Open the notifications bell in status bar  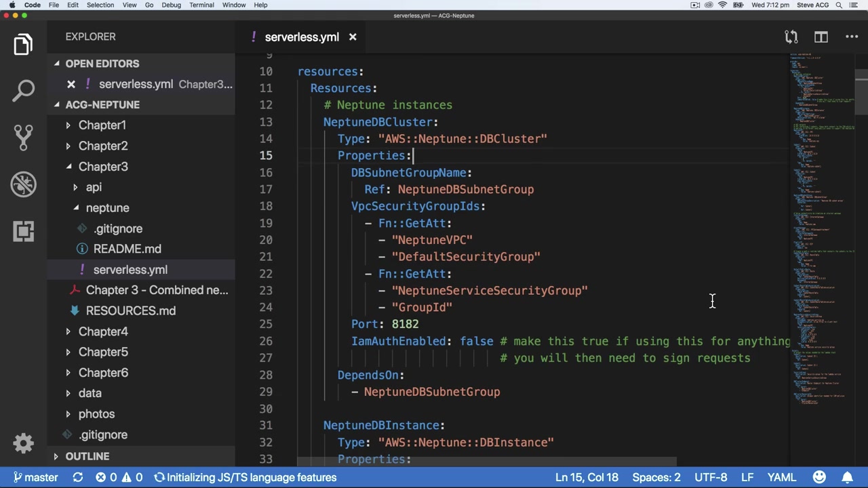(848, 477)
